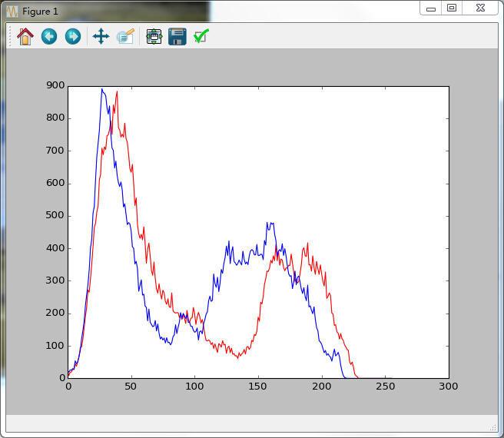The width and height of the screenshot is (504, 438).
Task: Activate the Zoom to rectangle tool
Action: [125, 36]
